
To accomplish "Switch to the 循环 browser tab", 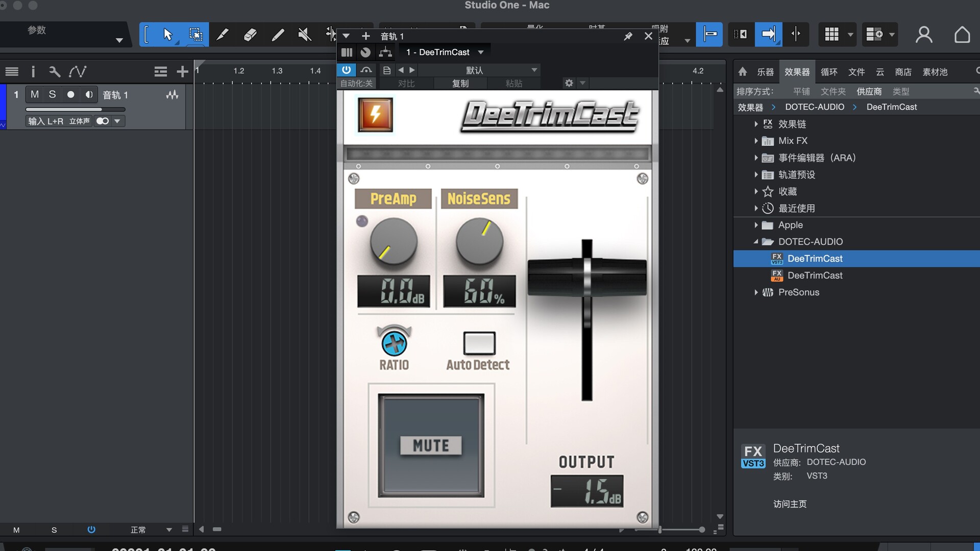I will point(829,72).
